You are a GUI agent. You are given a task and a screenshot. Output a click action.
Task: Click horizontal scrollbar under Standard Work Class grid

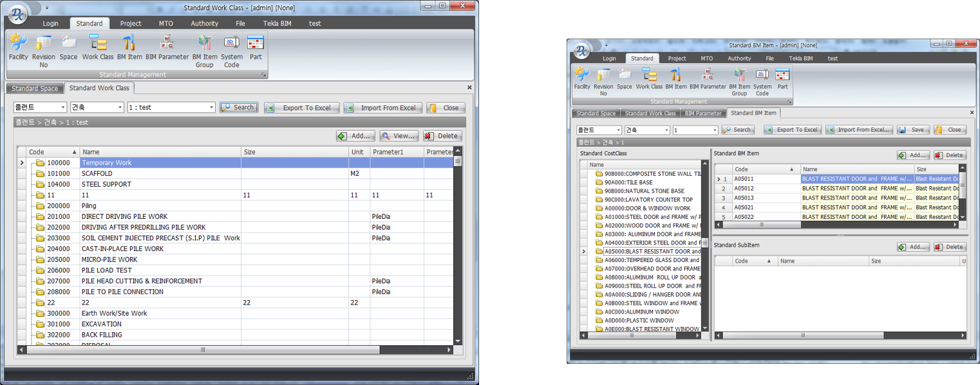coord(203,350)
